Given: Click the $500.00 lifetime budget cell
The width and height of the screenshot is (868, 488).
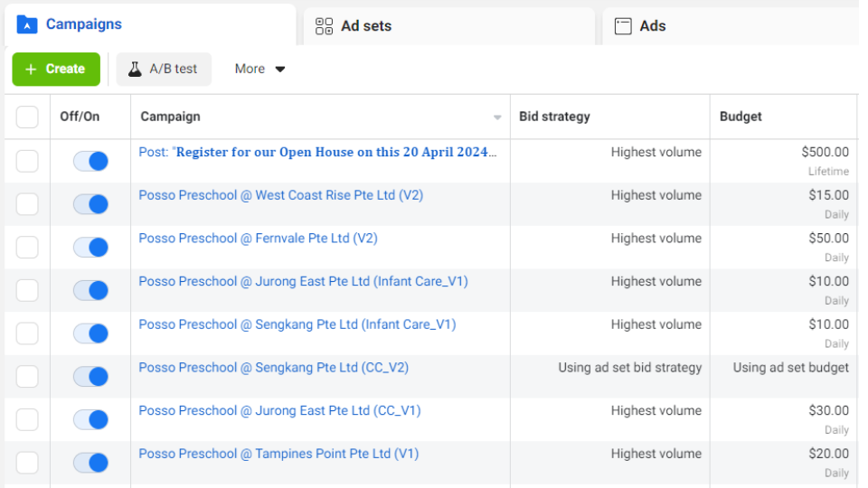Looking at the screenshot, I should (x=825, y=152).
